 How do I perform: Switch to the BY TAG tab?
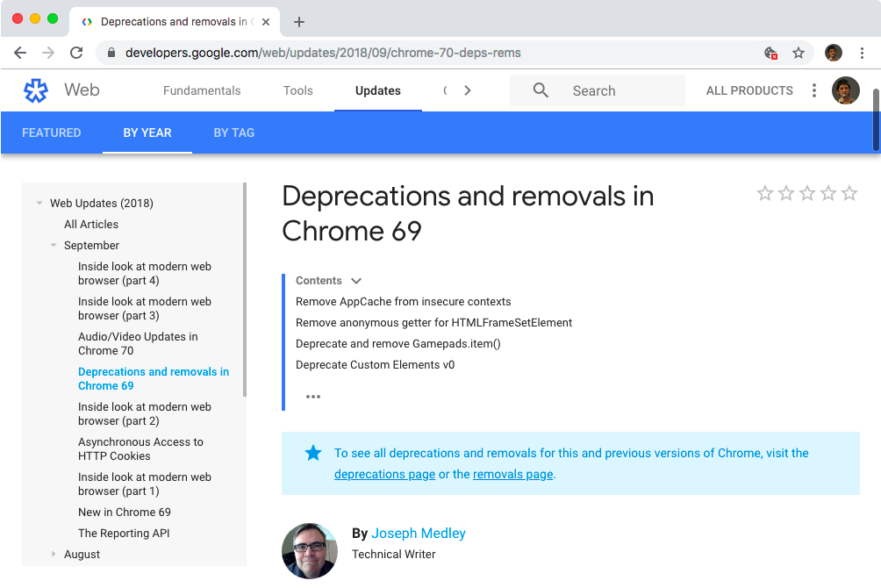(233, 133)
